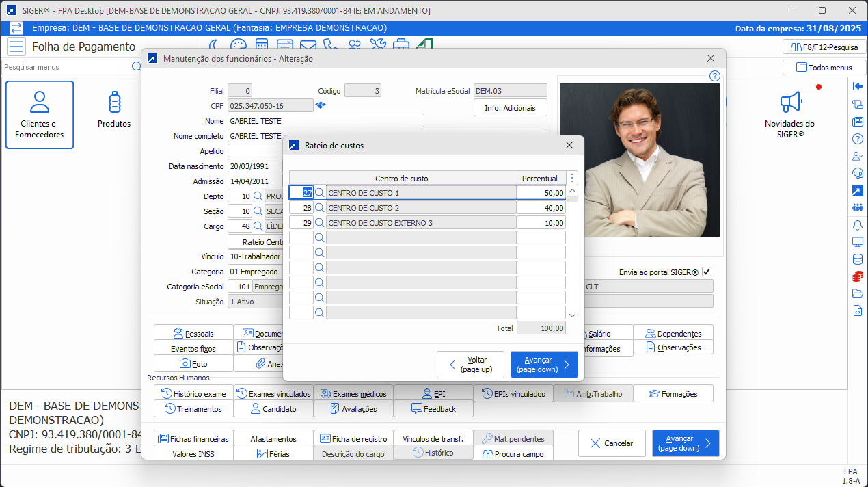Click the search icon beside cost center 27
The width and height of the screenshot is (868, 487).
[319, 193]
